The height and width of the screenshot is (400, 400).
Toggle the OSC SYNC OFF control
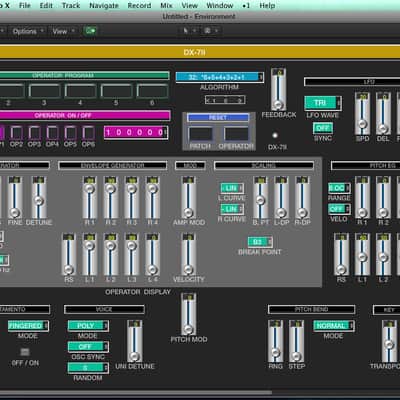[x=88, y=347]
